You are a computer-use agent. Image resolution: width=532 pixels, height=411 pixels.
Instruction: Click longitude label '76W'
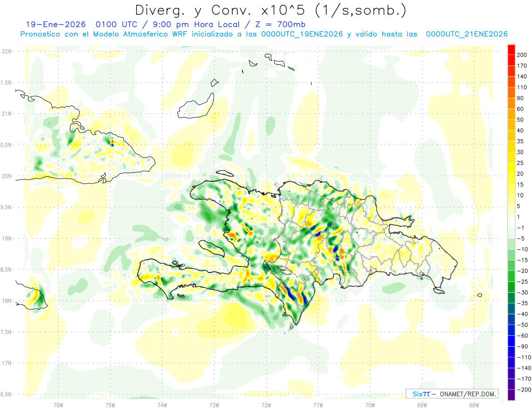click(x=58, y=405)
